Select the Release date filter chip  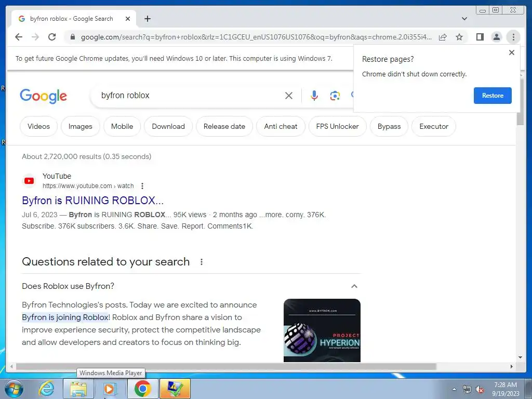coord(224,127)
